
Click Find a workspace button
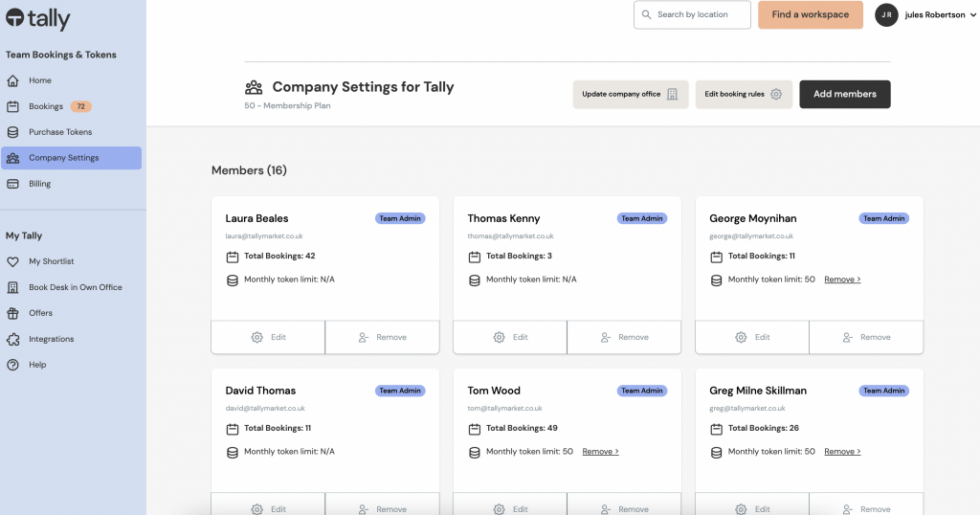point(810,14)
